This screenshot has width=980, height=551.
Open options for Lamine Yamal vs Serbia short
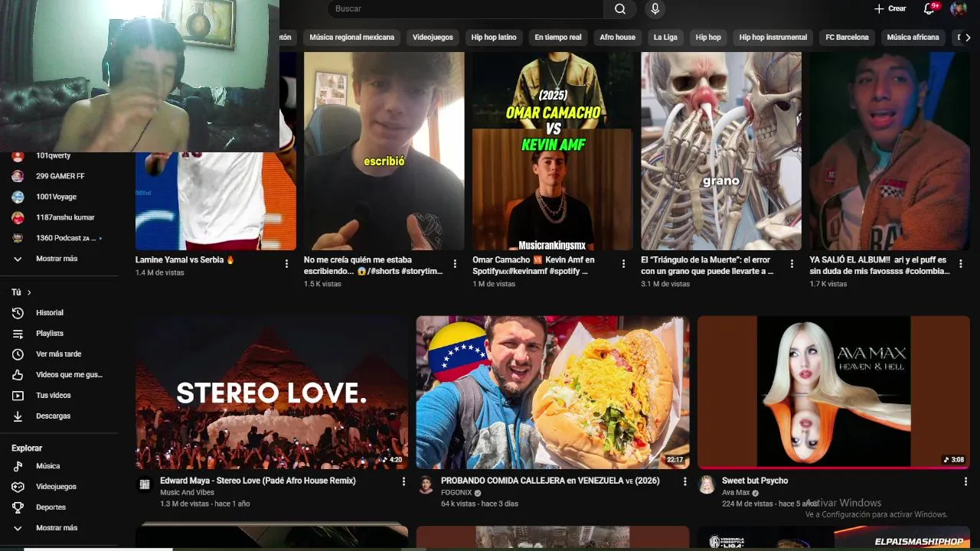(286, 263)
